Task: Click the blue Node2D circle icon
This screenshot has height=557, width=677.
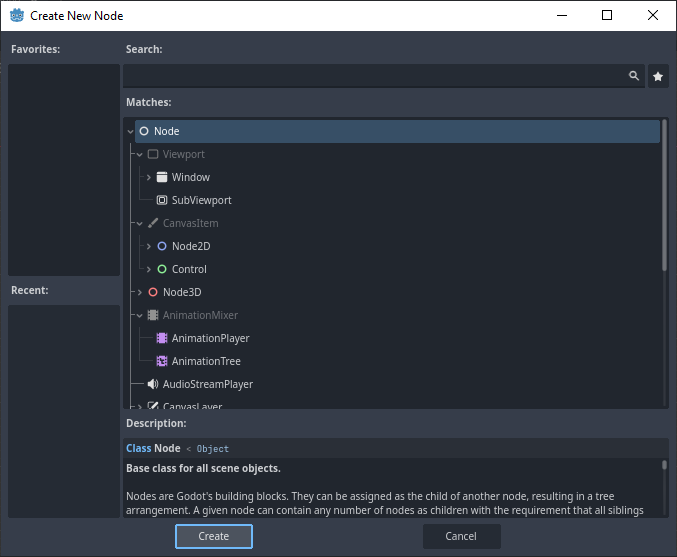Action: 162,246
